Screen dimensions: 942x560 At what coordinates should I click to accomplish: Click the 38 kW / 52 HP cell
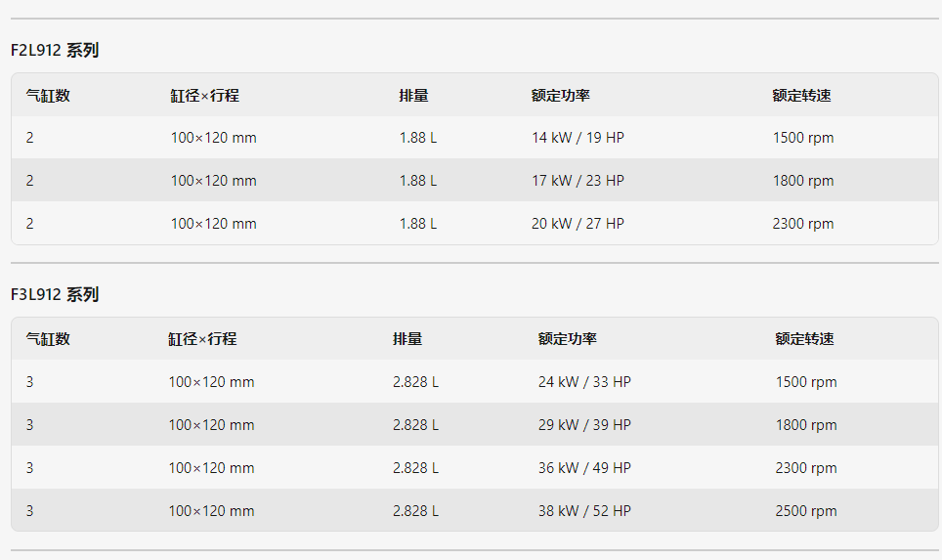click(584, 511)
